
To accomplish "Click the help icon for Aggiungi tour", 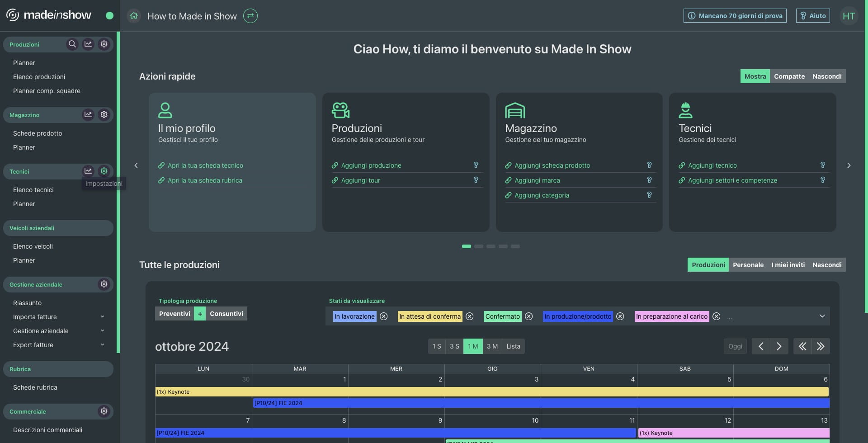I will click(x=476, y=180).
